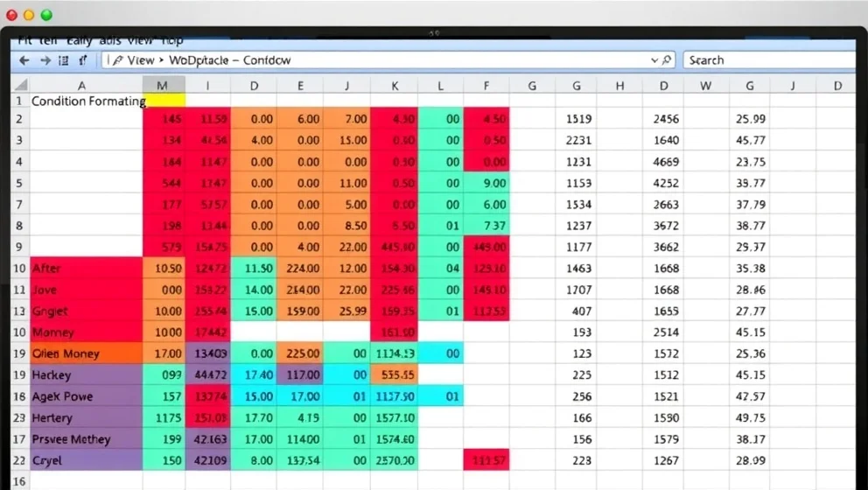Open the Help menu in menu bar
Screen dimensions: 868x490
172,40
